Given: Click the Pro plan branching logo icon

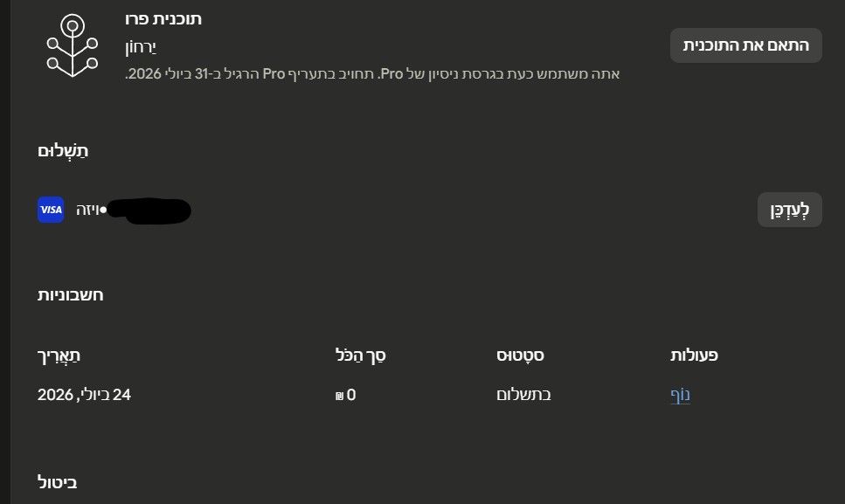Looking at the screenshot, I should click(73, 45).
